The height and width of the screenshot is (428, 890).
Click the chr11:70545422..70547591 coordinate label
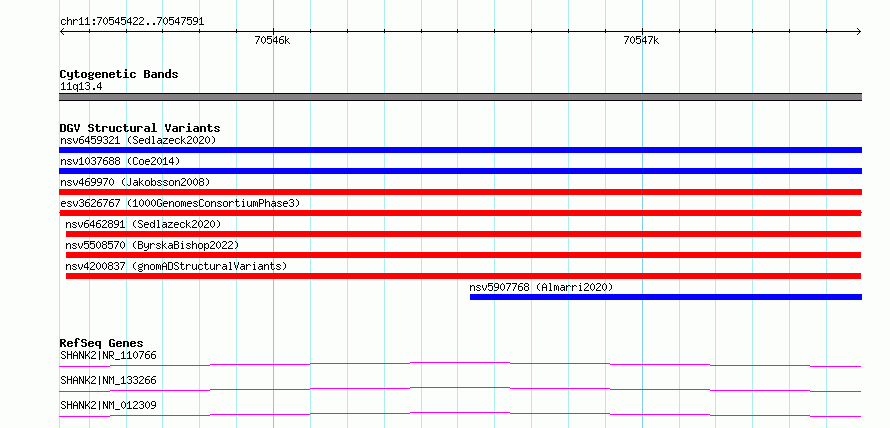click(132, 22)
